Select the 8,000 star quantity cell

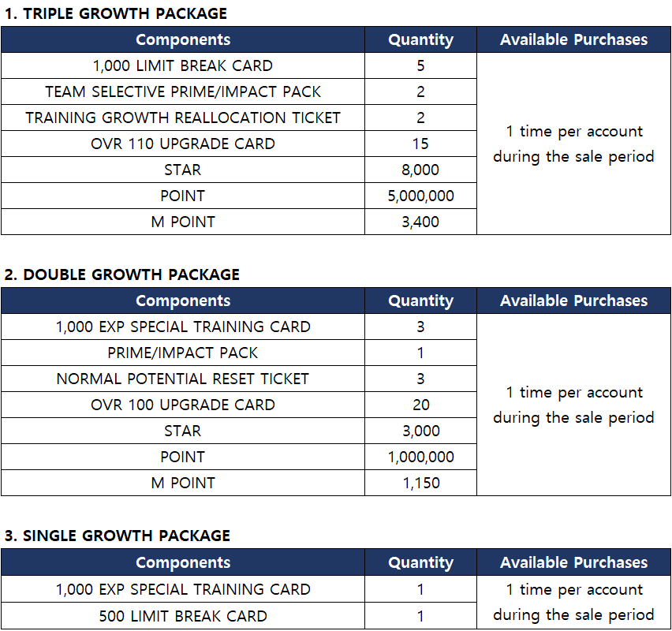420,170
